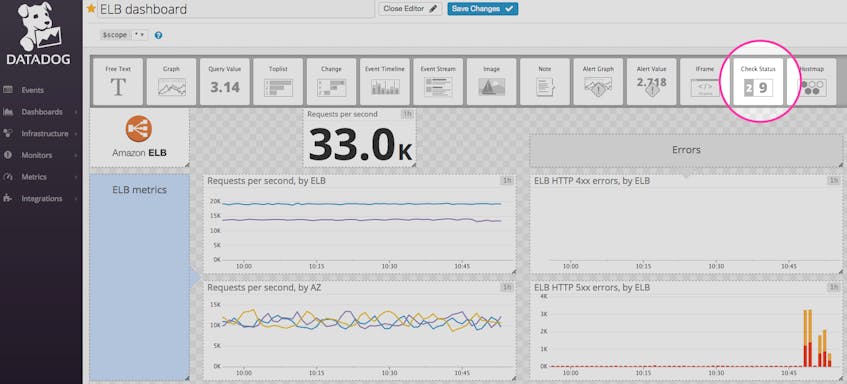The width and height of the screenshot is (847, 384).
Task: Click the ELB HTTP 4xx errors title
Action: 591,181
